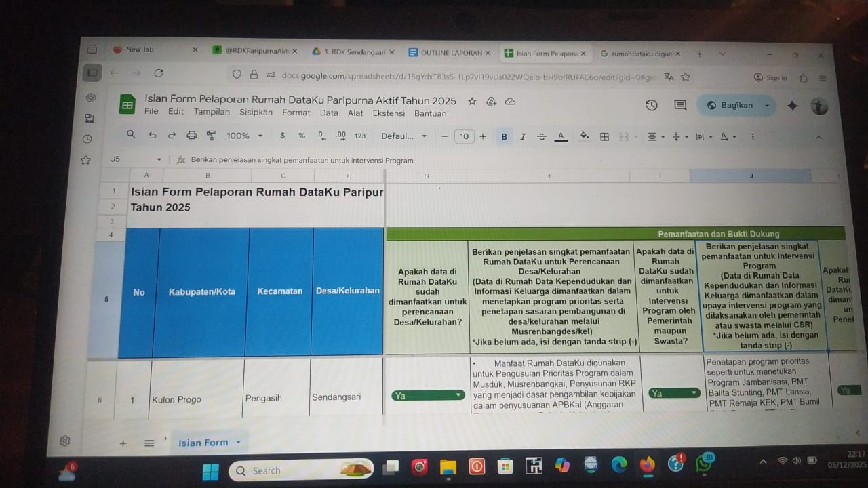Open the comments panel icon
The height and width of the screenshot is (488, 868).
(680, 105)
